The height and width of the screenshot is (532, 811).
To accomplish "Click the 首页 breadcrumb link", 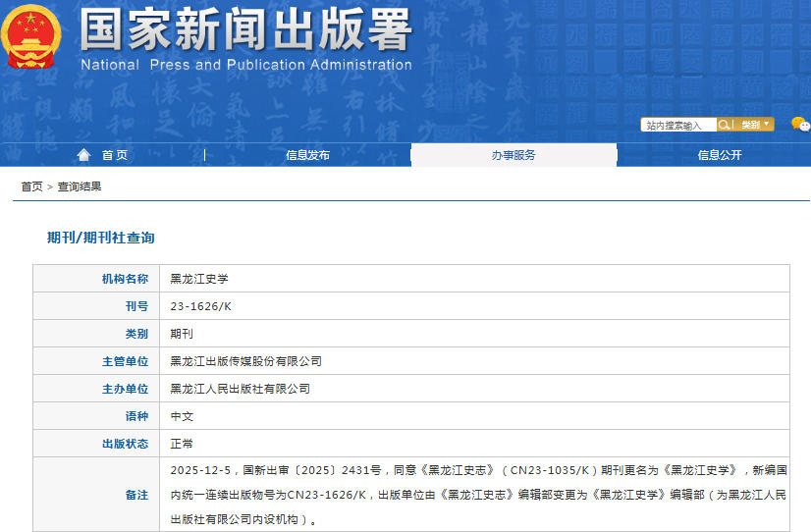I will (31, 186).
